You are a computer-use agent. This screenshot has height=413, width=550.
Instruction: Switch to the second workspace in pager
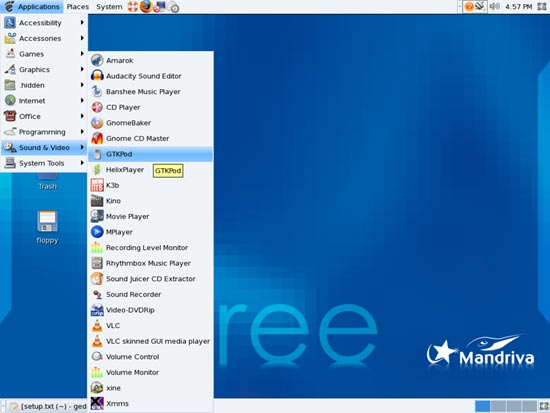(498, 406)
